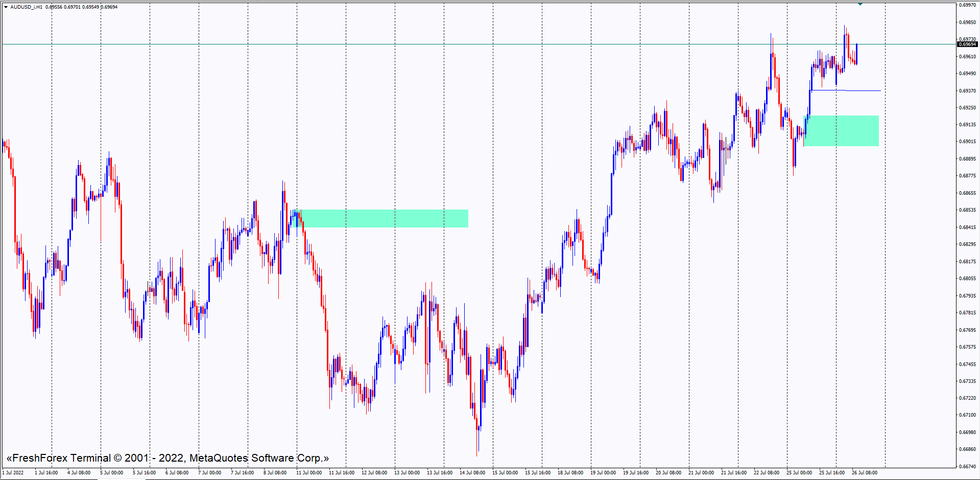This screenshot has width=980, height=480.
Task: Click the AUDUSD_i,H1 symbol title text
Action: (x=27, y=7)
